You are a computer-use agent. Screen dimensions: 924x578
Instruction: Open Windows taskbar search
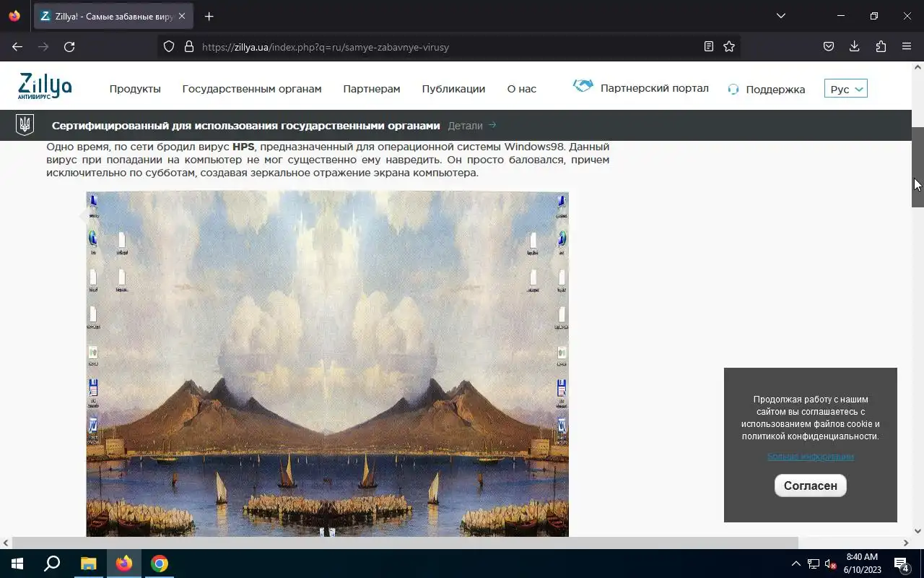(x=52, y=564)
